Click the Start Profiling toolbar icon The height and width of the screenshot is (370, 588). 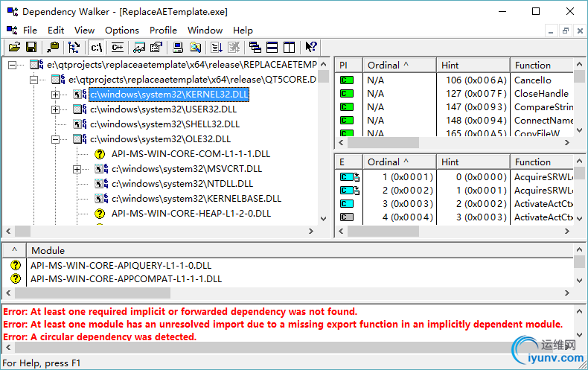[217, 48]
